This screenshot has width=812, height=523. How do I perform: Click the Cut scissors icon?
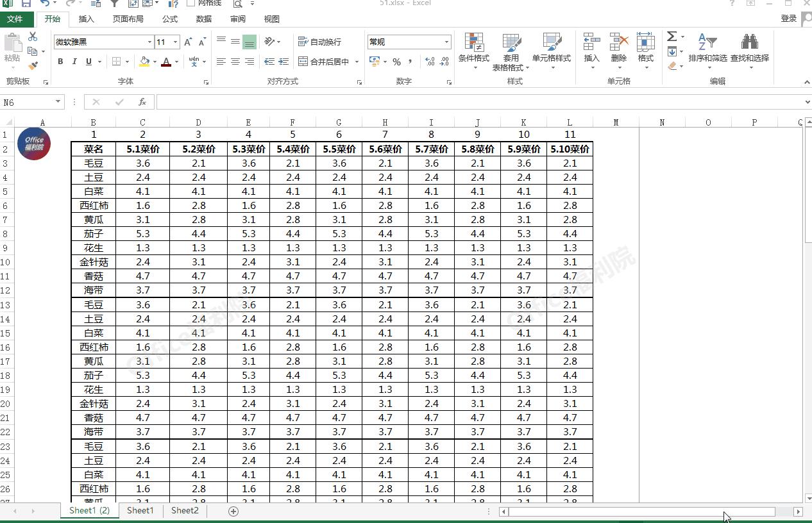[33, 37]
